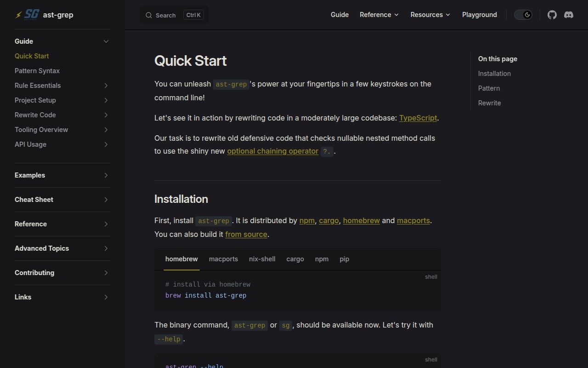The image size is (588, 368).
Task: Open Rule Essentials sidebar item
Action: pos(38,86)
